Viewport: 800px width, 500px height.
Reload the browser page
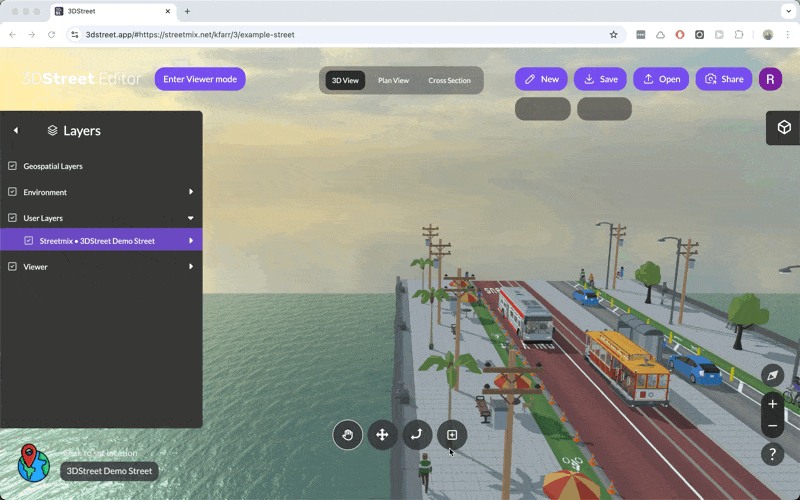tap(51, 35)
